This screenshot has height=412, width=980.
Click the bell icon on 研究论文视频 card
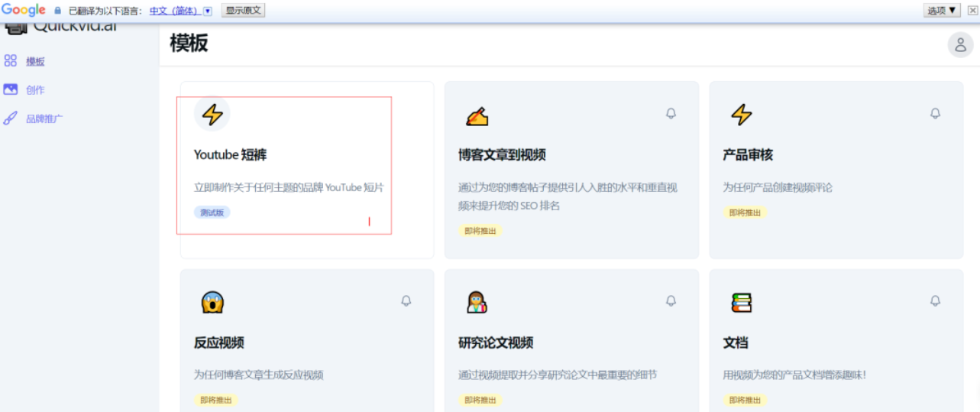tap(671, 301)
